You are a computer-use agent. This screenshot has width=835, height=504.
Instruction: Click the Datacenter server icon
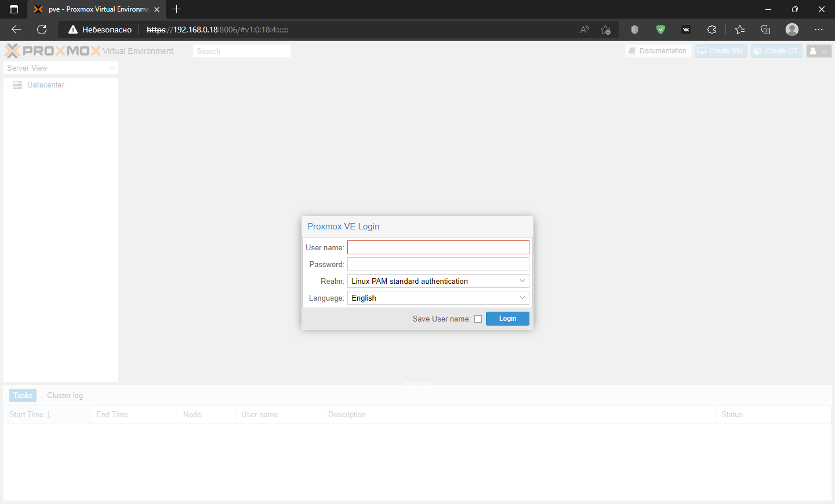17,85
